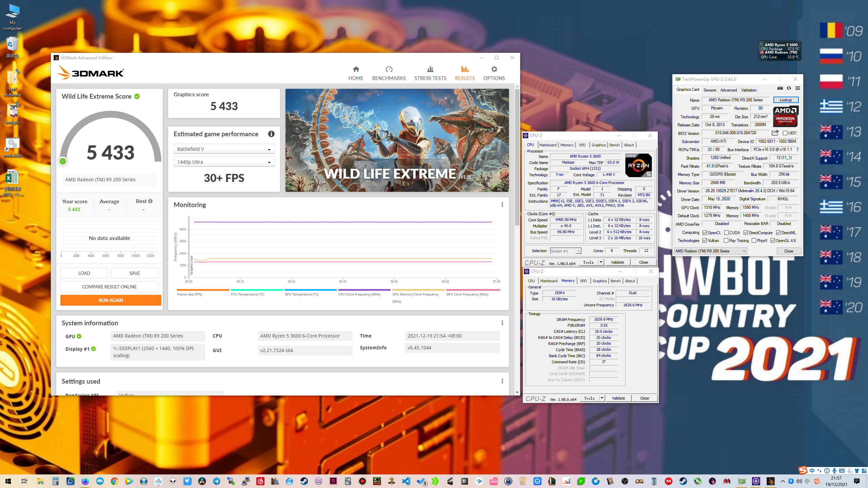
Task: Click the GPU-Z BIOS share/export icon
Action: [x=775, y=133]
